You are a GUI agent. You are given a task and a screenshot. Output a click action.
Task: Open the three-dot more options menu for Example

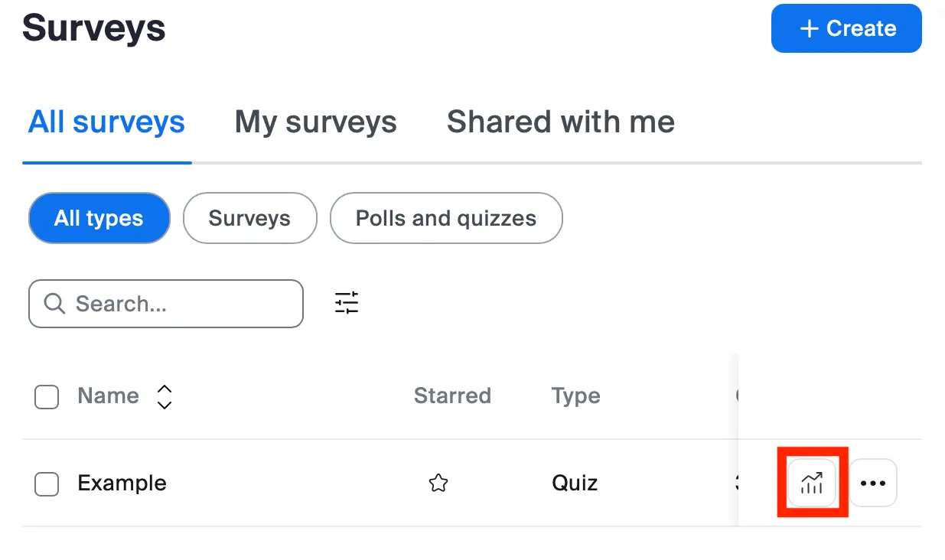point(873,483)
